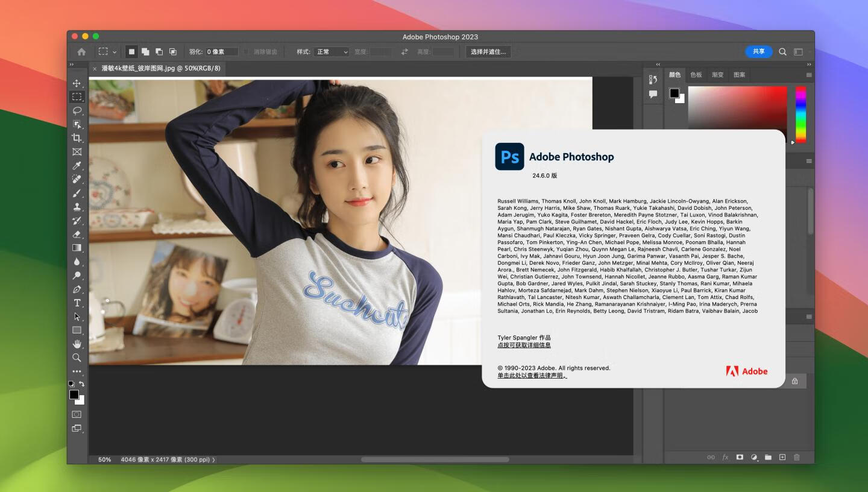
Task: Open adjustment layer menu icon
Action: point(754,458)
